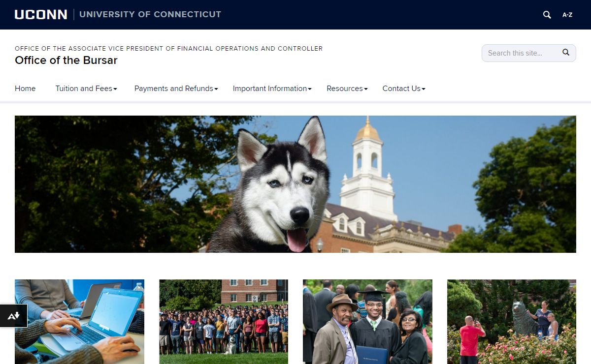Select the graduate with family photo
Image resolution: width=591 pixels, height=364 pixels.
click(367, 322)
